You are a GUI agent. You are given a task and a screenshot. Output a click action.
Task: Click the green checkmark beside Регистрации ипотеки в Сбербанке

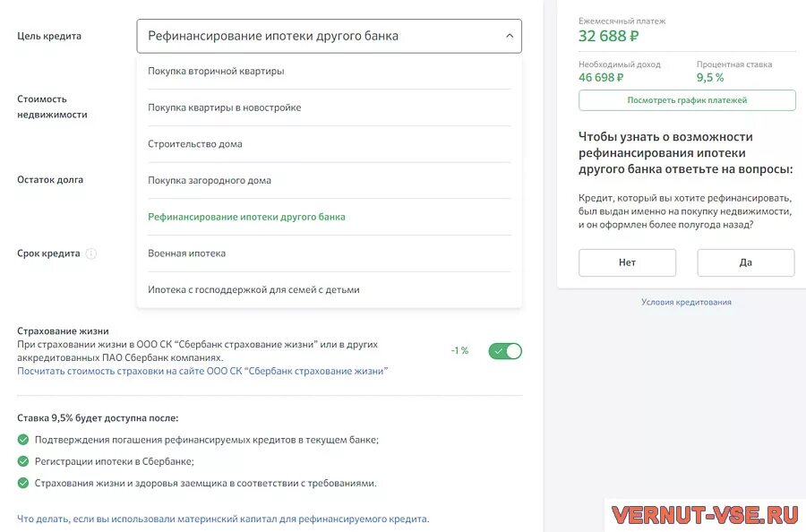click(x=23, y=461)
